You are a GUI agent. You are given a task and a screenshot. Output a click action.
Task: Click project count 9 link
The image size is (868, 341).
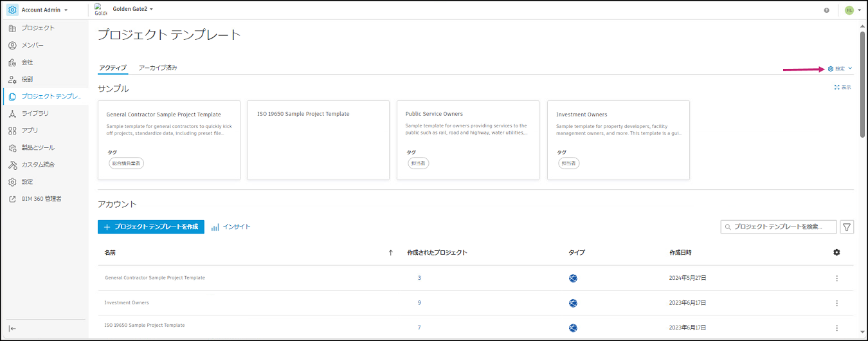pyautogui.click(x=419, y=303)
